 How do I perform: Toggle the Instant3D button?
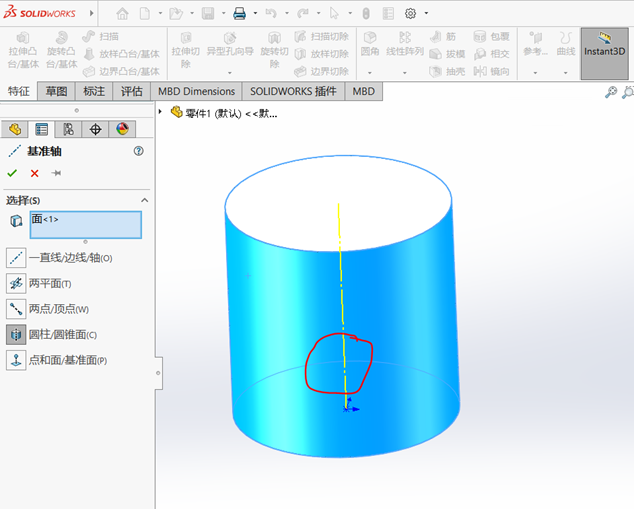pos(604,53)
